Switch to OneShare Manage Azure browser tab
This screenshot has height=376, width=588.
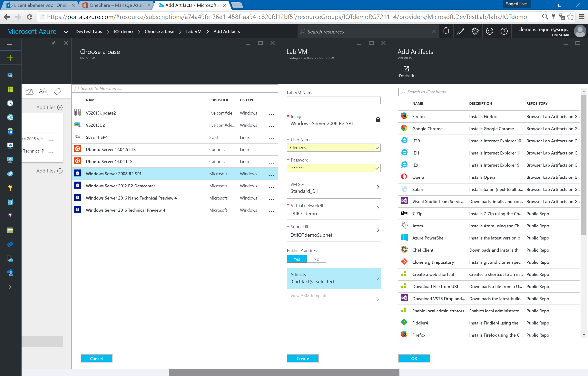[x=116, y=5]
